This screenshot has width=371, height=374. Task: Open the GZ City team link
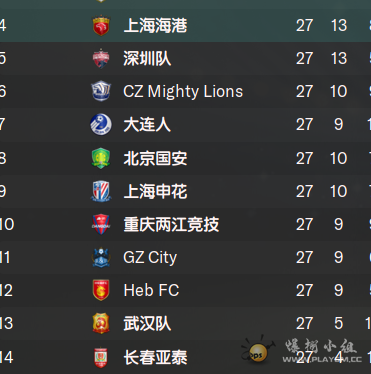coord(150,258)
